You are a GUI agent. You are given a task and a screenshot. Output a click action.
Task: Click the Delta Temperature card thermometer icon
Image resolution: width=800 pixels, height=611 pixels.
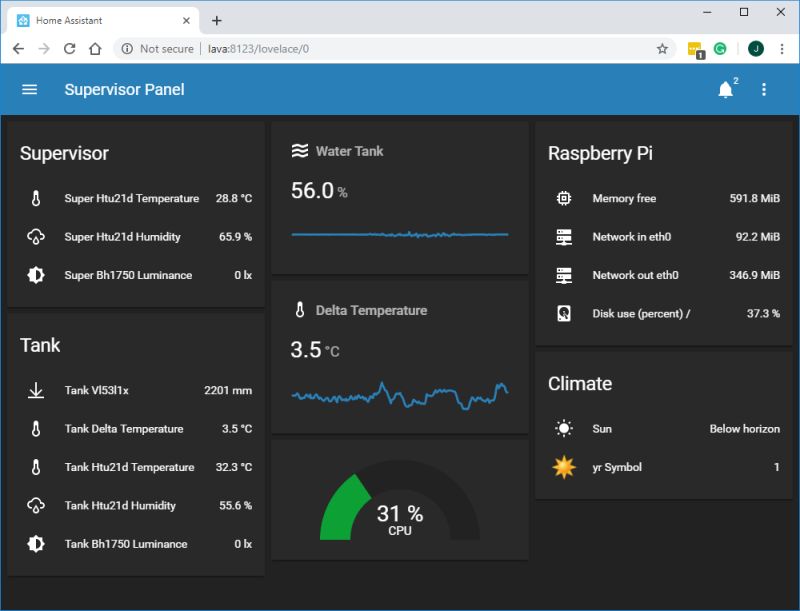[300, 310]
